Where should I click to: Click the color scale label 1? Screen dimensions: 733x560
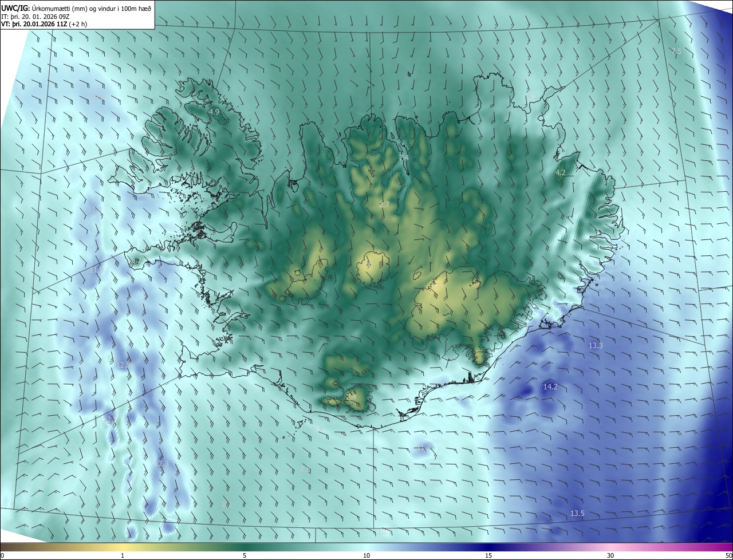pyautogui.click(x=123, y=556)
